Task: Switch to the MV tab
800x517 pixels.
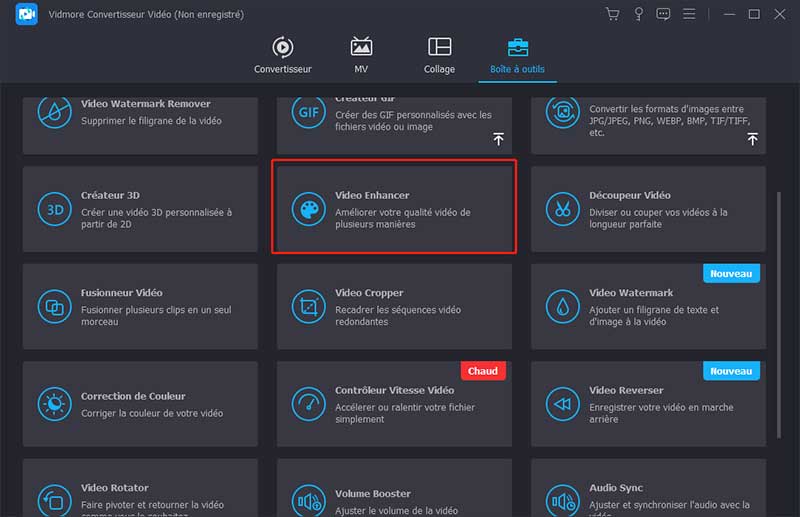Action: 361,55
